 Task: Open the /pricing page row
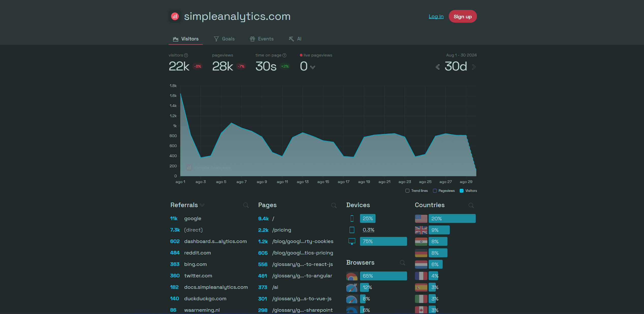297,230
